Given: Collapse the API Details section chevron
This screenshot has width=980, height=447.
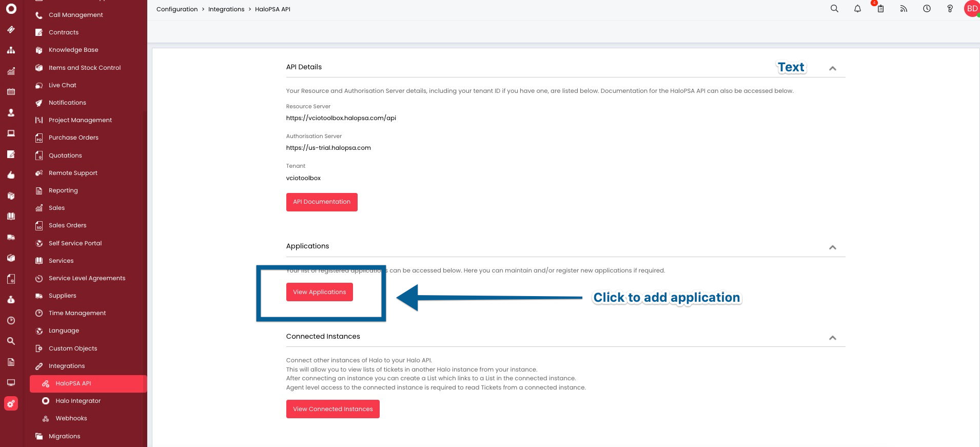Looking at the screenshot, I should [x=832, y=68].
